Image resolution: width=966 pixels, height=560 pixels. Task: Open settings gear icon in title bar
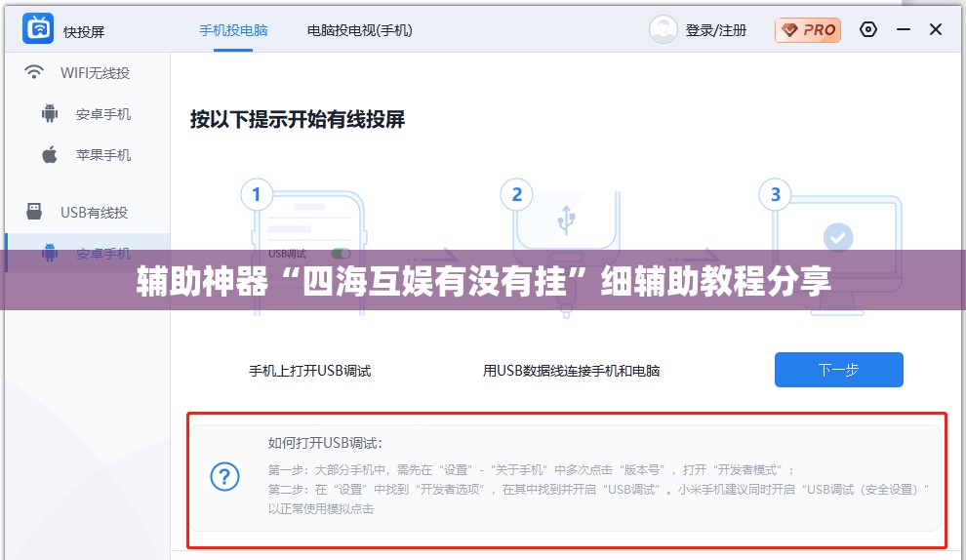pos(868,29)
